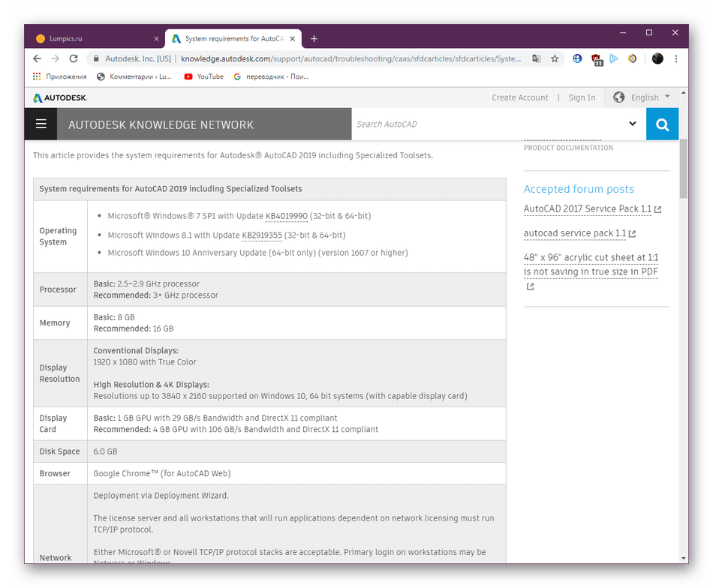Click the 'Display Card' row label

(x=53, y=424)
